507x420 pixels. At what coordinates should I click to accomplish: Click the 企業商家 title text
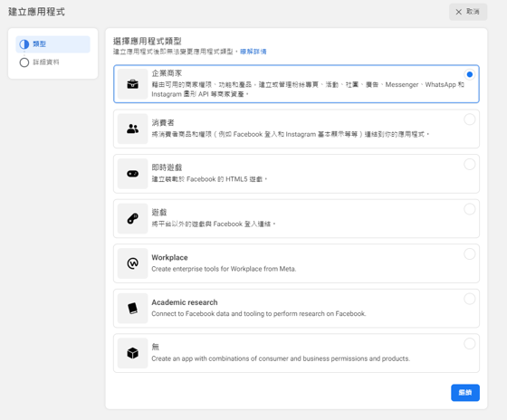[x=167, y=73]
